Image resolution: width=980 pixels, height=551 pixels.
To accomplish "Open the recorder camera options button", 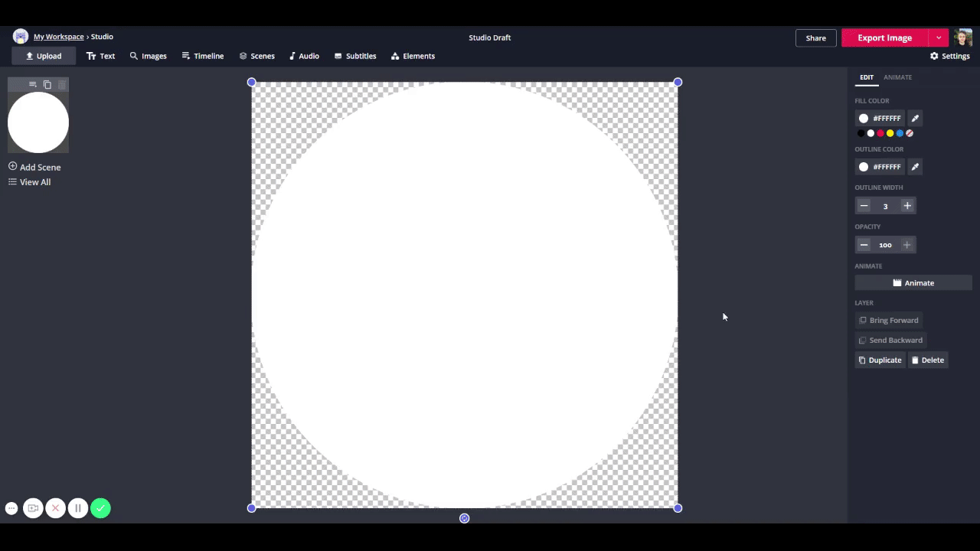I will coord(33,508).
